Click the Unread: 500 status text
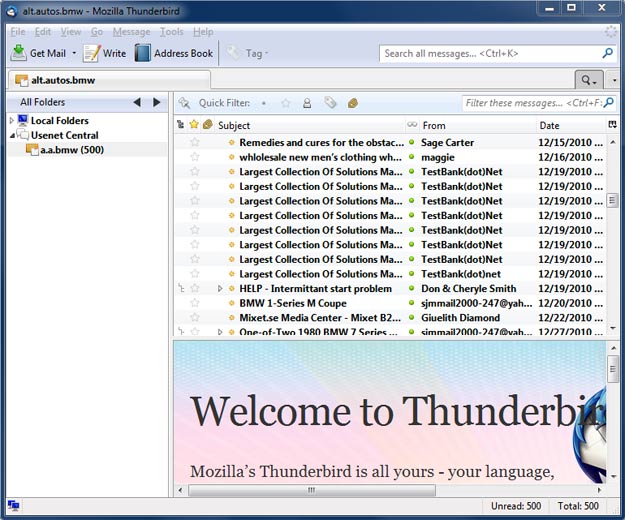Viewport: 625px width, 520px height. pos(516,506)
